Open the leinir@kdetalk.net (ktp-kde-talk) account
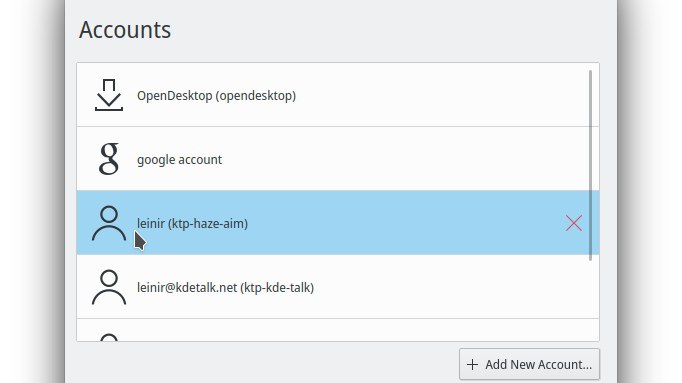682x383 pixels. point(225,287)
